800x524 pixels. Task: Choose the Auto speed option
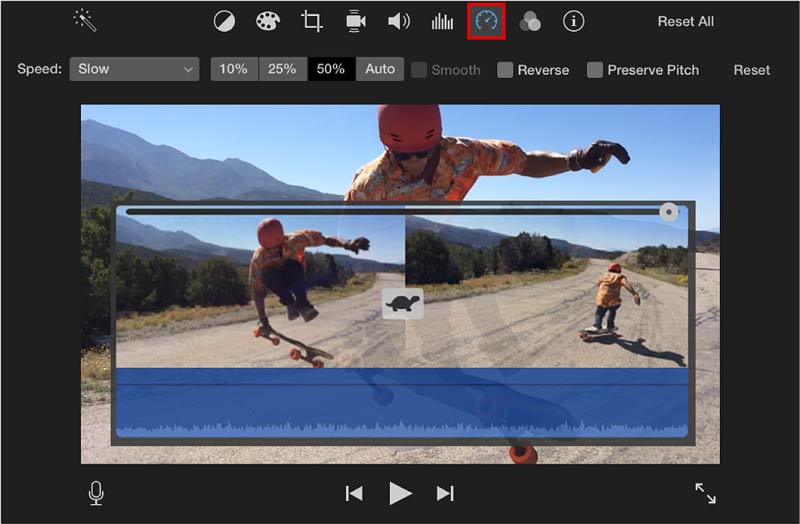click(x=380, y=69)
